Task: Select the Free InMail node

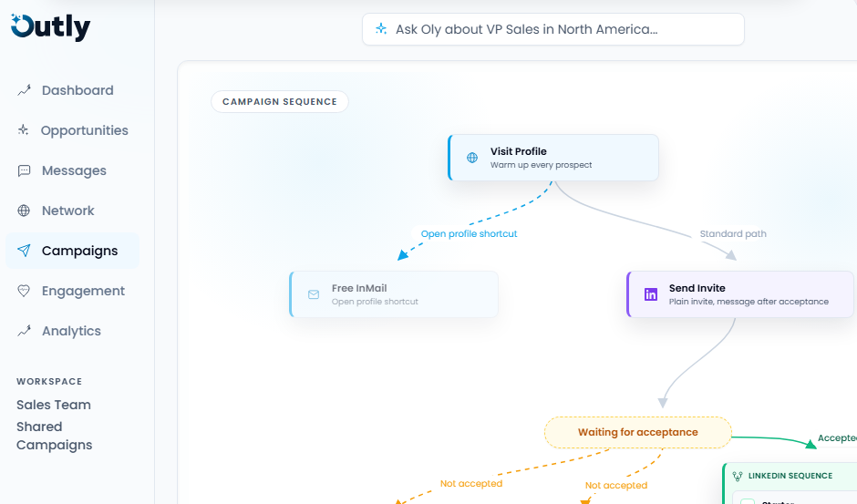Action: click(x=394, y=294)
